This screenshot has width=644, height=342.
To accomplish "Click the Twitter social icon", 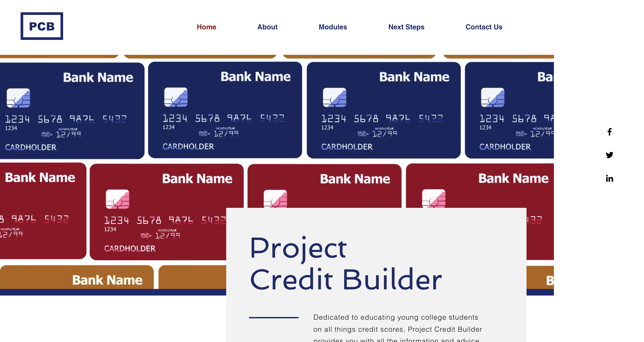I will coord(610,155).
